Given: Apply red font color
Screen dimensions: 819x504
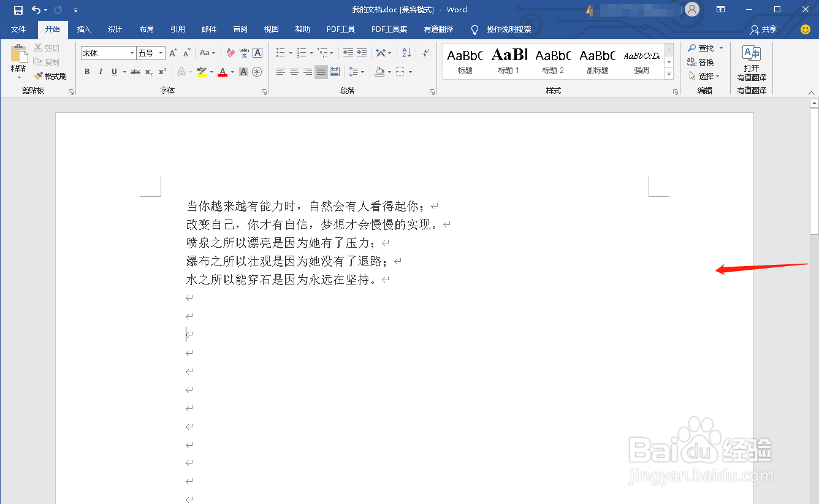Looking at the screenshot, I should tap(223, 72).
